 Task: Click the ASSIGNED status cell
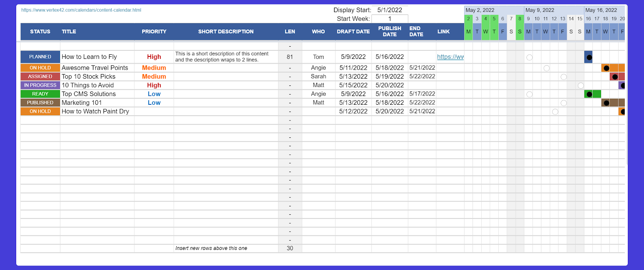40,77
